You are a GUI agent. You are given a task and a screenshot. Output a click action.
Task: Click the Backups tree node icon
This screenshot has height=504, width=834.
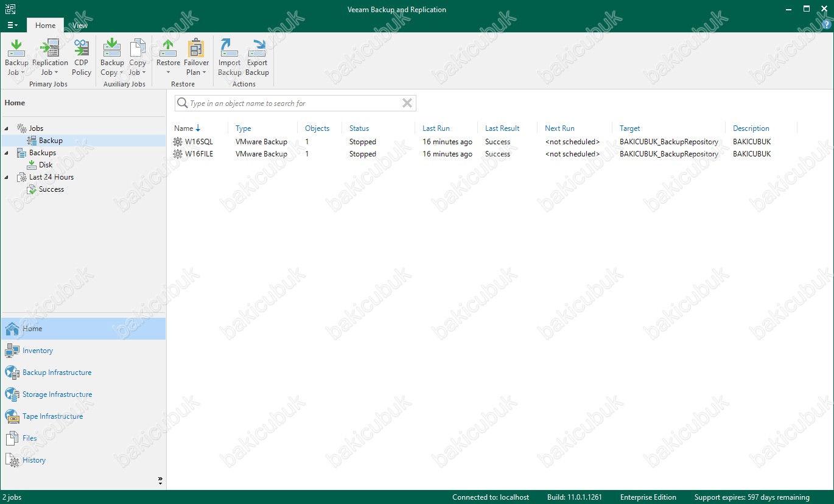[21, 153]
